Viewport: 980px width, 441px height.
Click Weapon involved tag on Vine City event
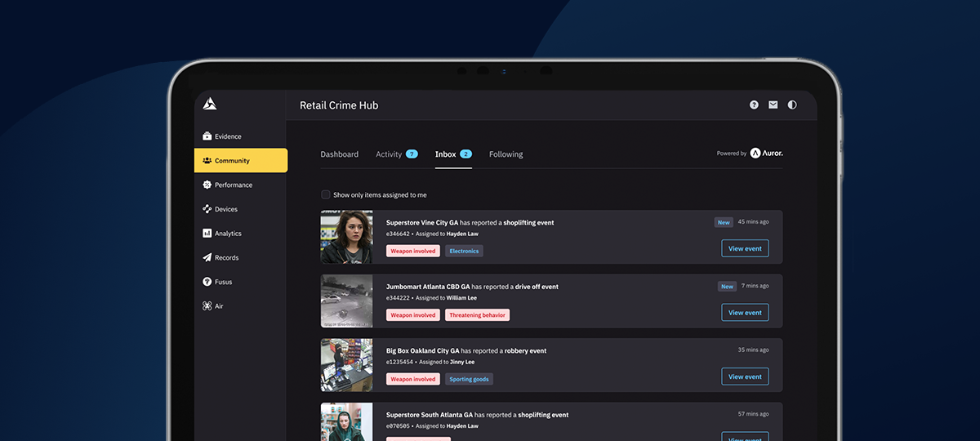tap(413, 251)
